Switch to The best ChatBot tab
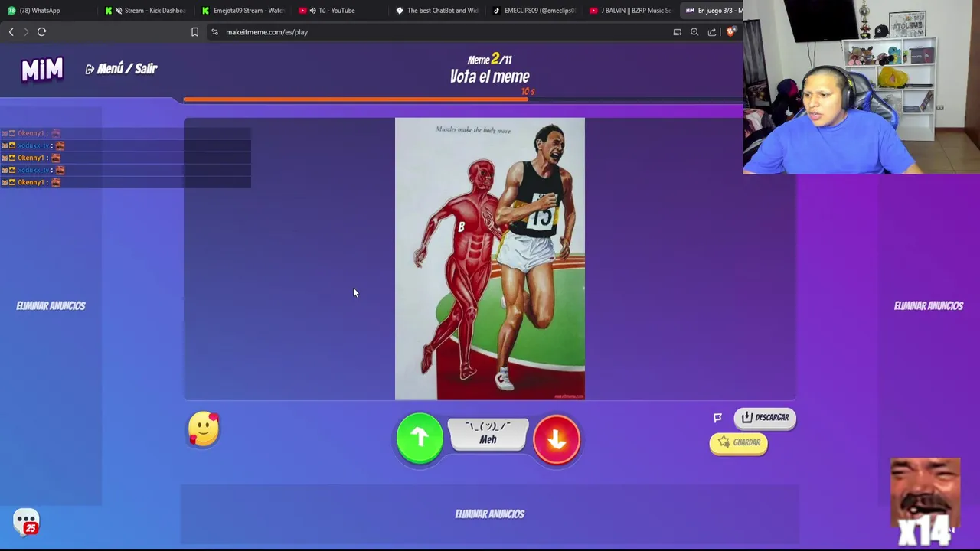 pos(436,11)
